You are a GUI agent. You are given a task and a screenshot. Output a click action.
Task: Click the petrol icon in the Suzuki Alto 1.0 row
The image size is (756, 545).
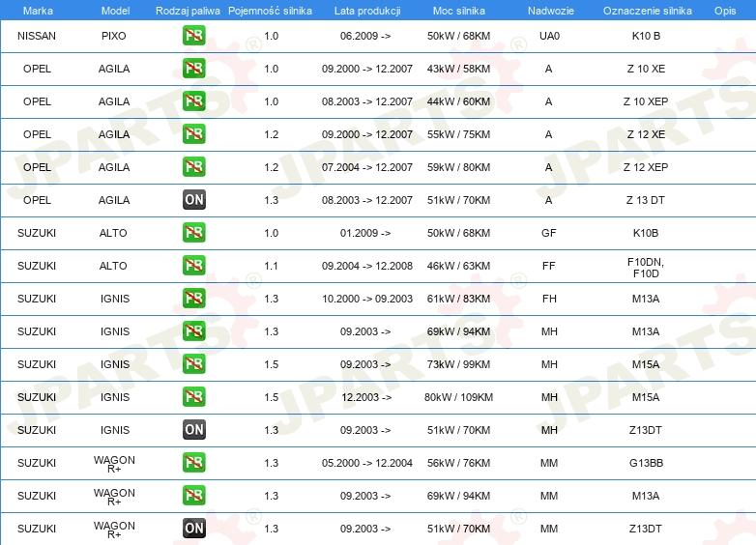point(193,232)
